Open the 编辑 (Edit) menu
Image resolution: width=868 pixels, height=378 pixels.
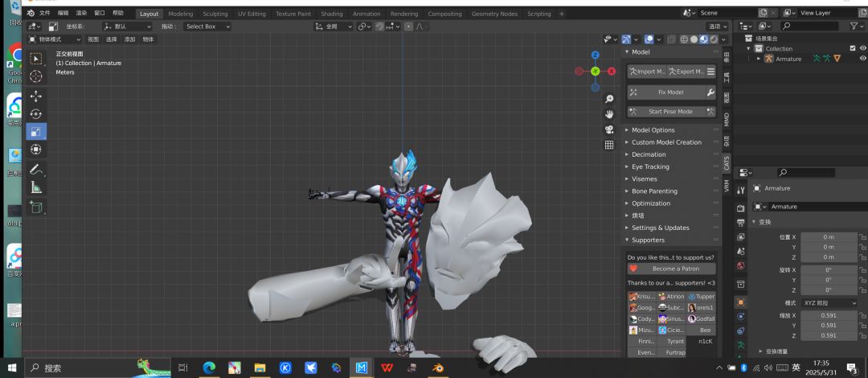[x=63, y=14]
